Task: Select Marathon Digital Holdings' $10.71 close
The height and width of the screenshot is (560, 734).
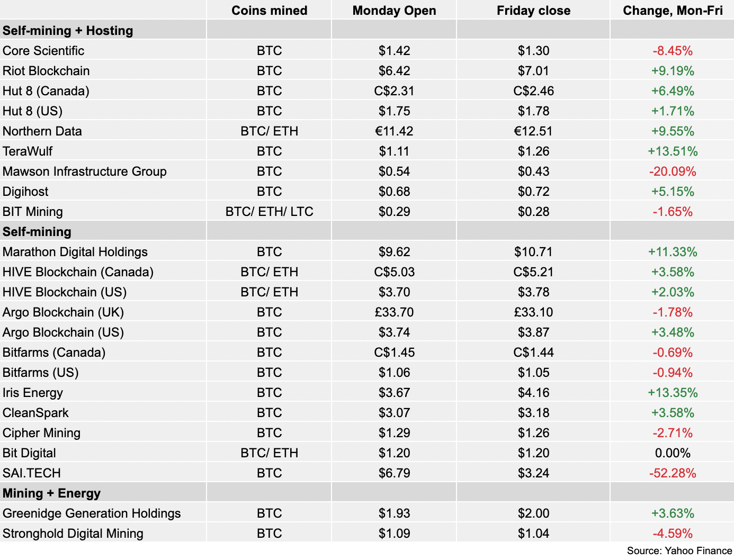Action: coord(533,252)
